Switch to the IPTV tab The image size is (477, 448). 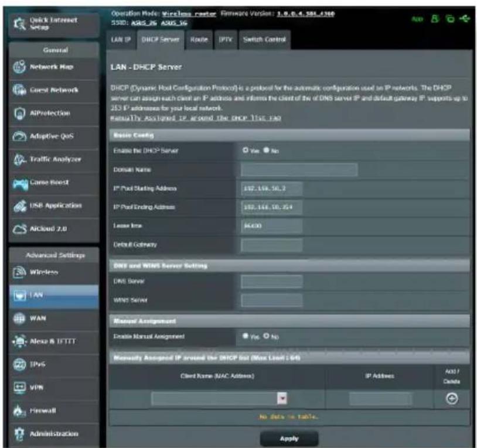click(x=226, y=39)
